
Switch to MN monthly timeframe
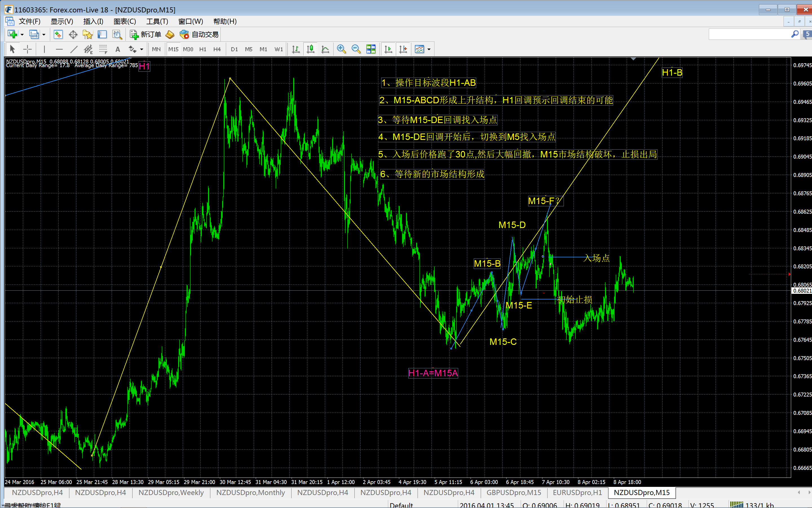(x=156, y=49)
